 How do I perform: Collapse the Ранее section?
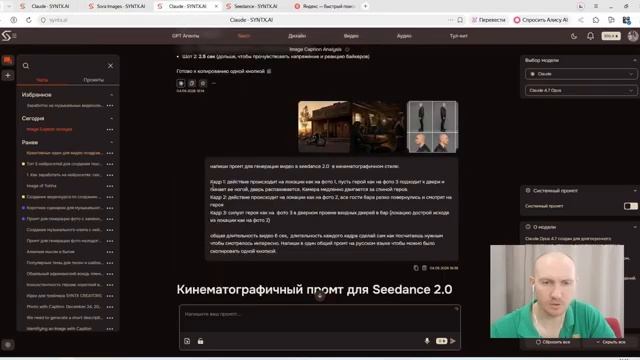[111, 142]
